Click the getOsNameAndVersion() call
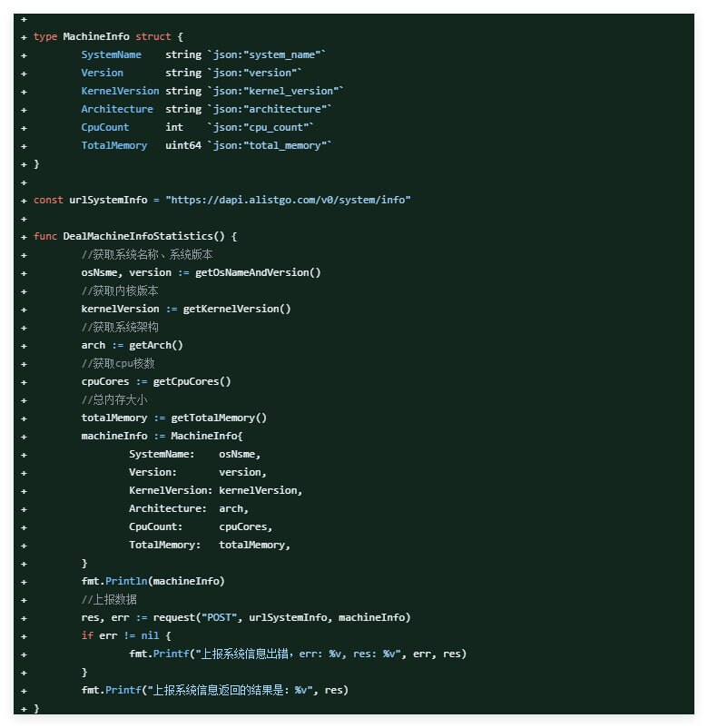 pyautogui.click(x=258, y=272)
